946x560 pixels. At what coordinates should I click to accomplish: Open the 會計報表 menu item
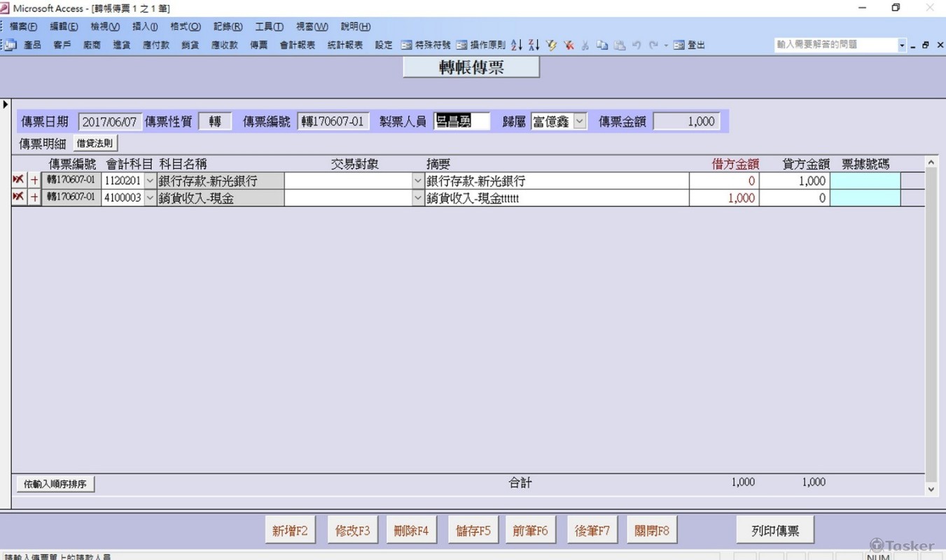point(297,45)
